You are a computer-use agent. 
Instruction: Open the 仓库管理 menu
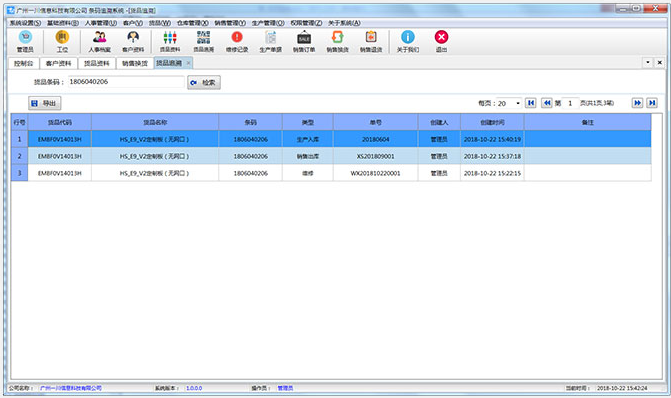(193, 23)
